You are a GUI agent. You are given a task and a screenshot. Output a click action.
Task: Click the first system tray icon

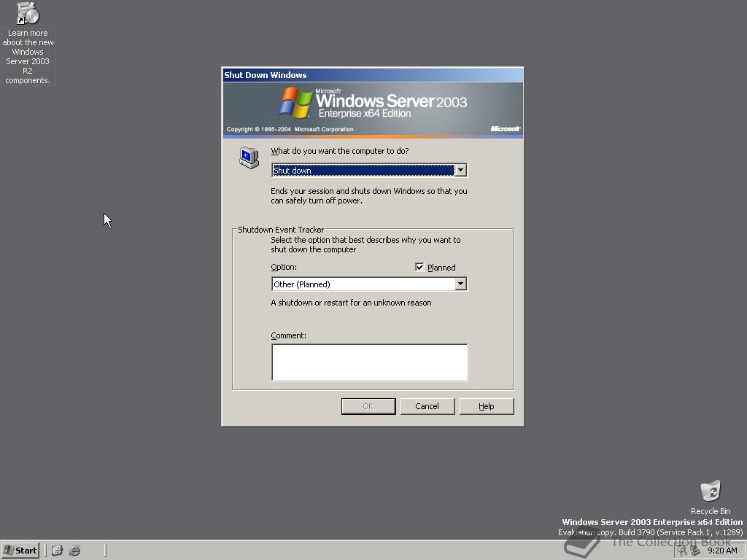coord(683,551)
